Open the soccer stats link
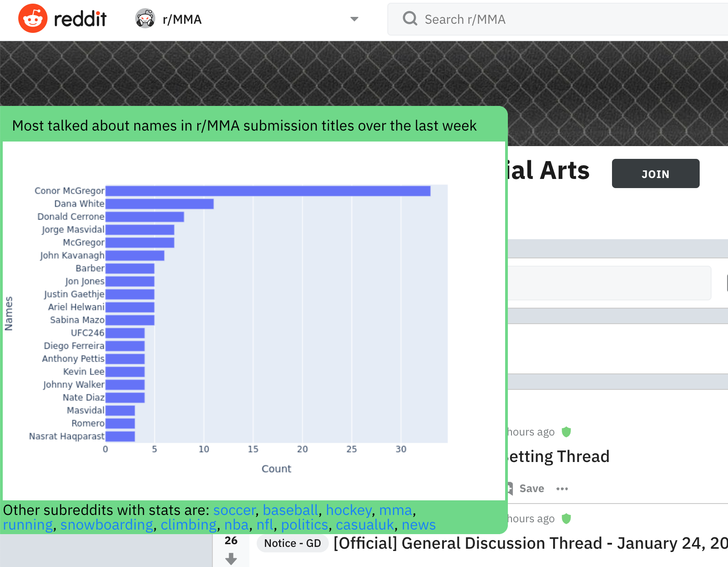This screenshot has height=567, width=728. (x=234, y=510)
